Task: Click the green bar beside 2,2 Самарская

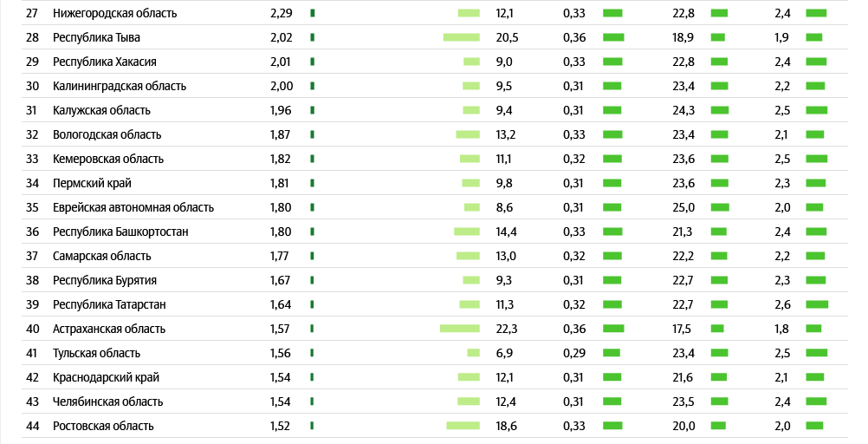Action: tap(815, 256)
